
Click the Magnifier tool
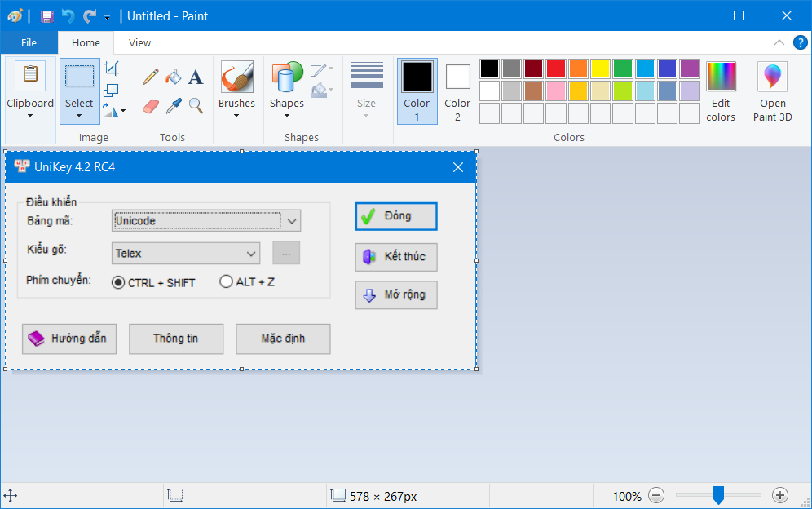tap(196, 105)
